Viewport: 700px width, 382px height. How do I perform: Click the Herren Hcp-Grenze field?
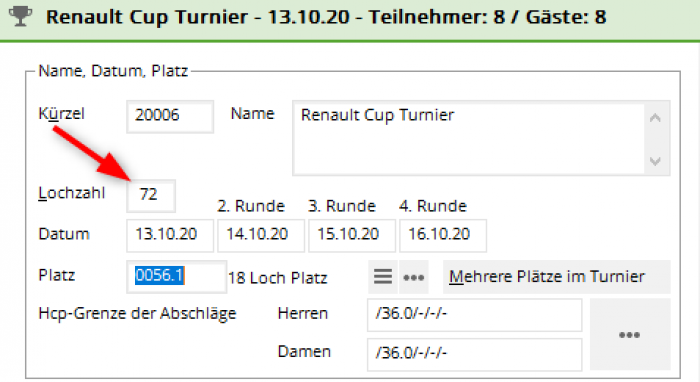[475, 315]
